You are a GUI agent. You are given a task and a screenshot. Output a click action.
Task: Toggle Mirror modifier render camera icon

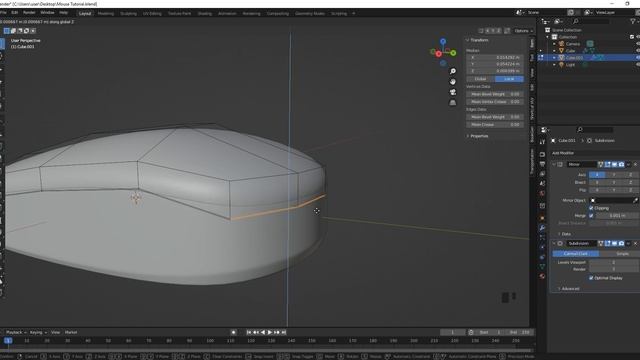[621, 164]
